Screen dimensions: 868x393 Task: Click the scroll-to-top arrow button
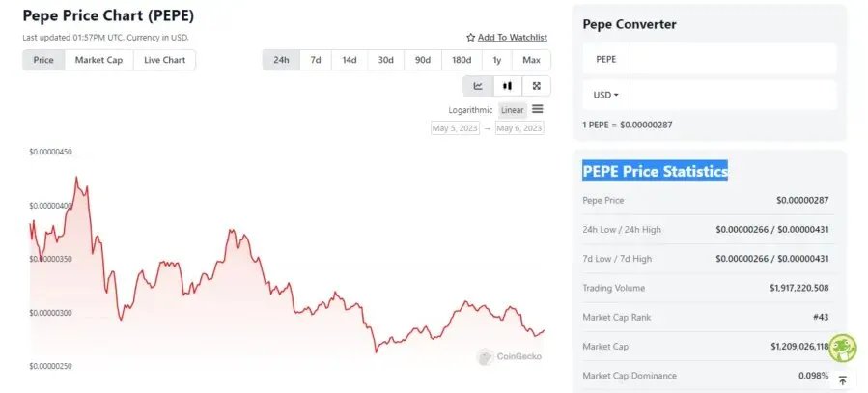coord(842,380)
